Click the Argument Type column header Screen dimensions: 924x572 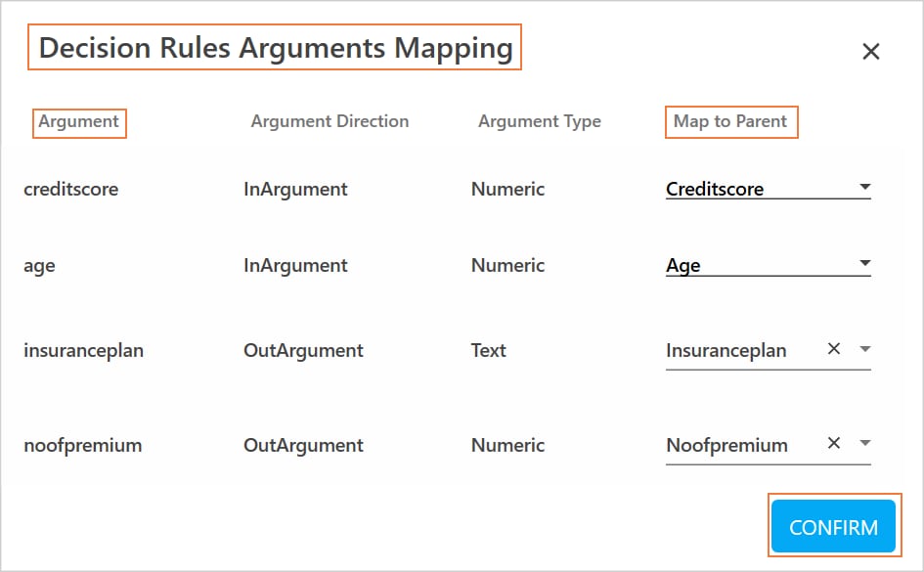pos(539,122)
